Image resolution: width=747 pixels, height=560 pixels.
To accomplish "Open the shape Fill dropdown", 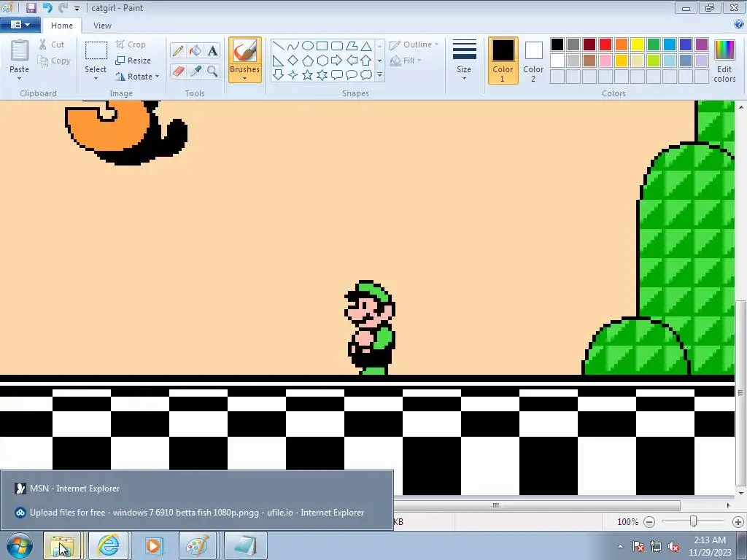I will (406, 61).
